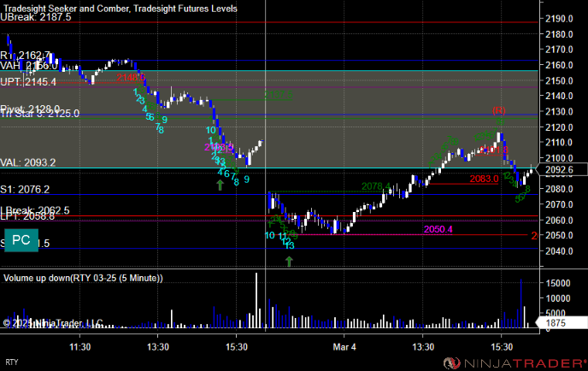
Task: Select the volume value marker 1875
Action: tap(562, 323)
